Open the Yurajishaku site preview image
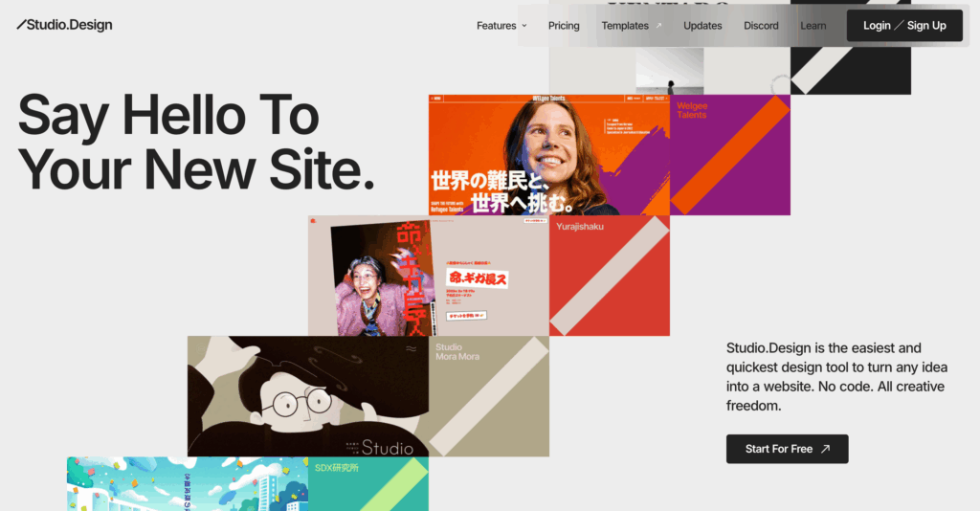Viewport: 980px width, 511px height. pyautogui.click(x=429, y=276)
